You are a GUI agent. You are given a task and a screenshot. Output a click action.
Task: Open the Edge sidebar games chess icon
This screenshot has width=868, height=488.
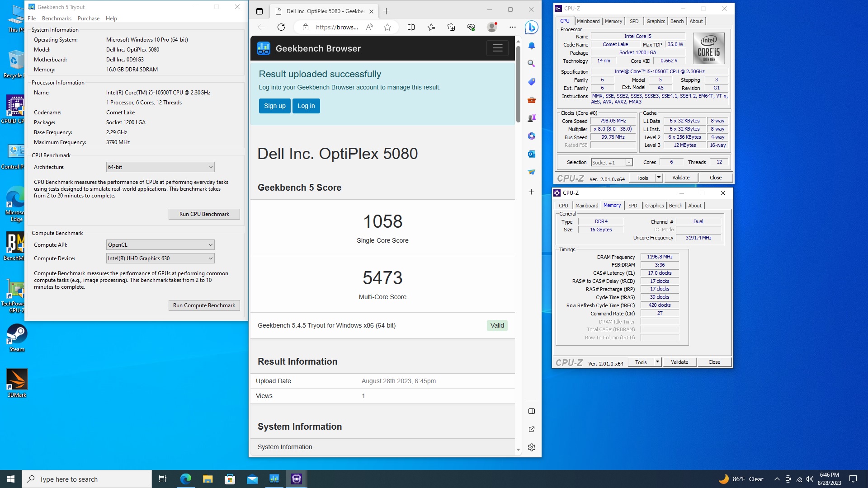coord(532,118)
